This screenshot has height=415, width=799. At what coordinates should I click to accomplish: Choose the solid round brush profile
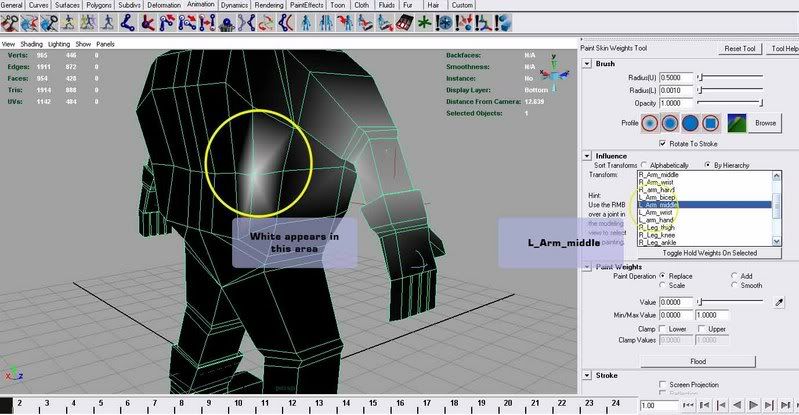click(690, 123)
